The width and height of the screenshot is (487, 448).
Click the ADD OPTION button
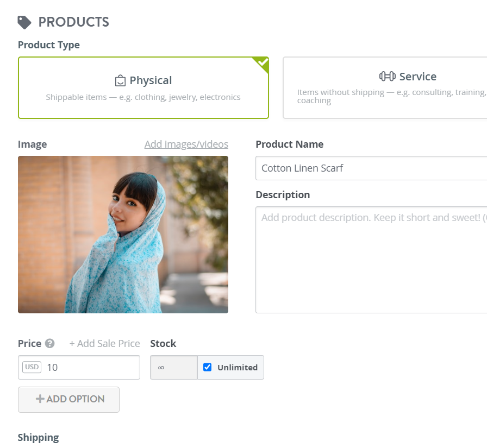[68, 400]
